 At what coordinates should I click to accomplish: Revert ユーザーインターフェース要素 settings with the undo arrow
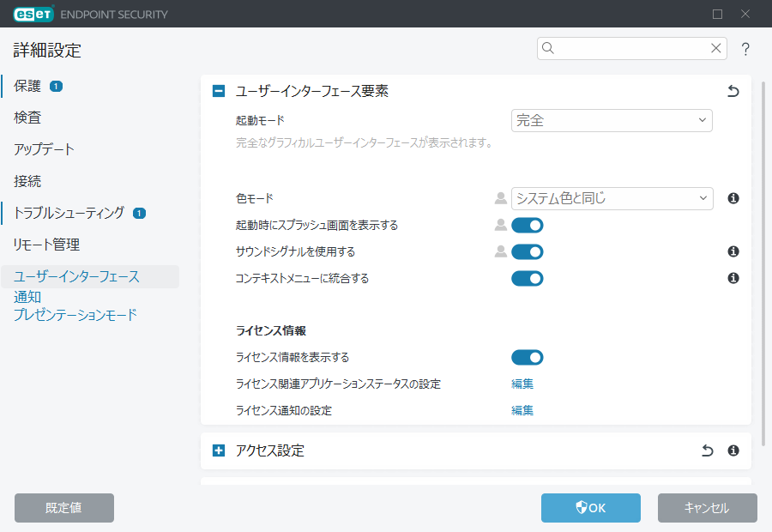point(733,90)
